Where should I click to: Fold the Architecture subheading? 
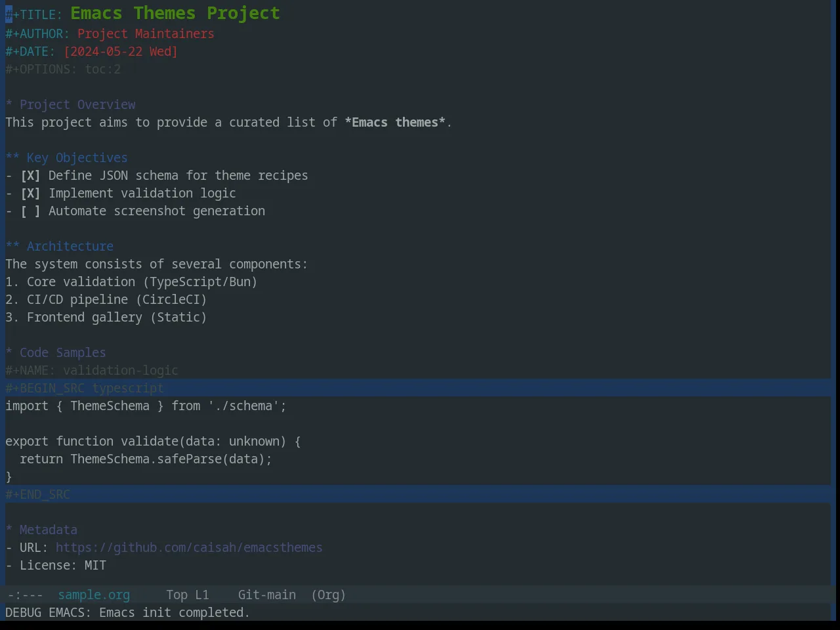click(x=59, y=247)
